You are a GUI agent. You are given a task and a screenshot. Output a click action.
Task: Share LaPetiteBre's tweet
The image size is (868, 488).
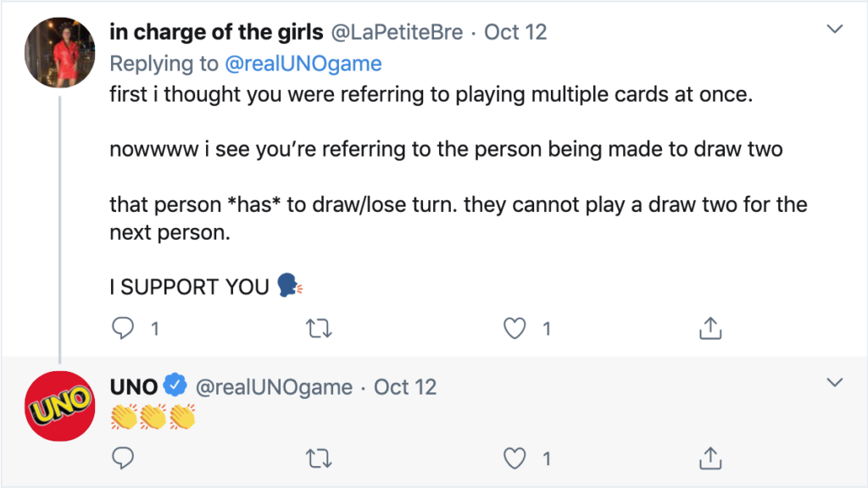tap(710, 328)
